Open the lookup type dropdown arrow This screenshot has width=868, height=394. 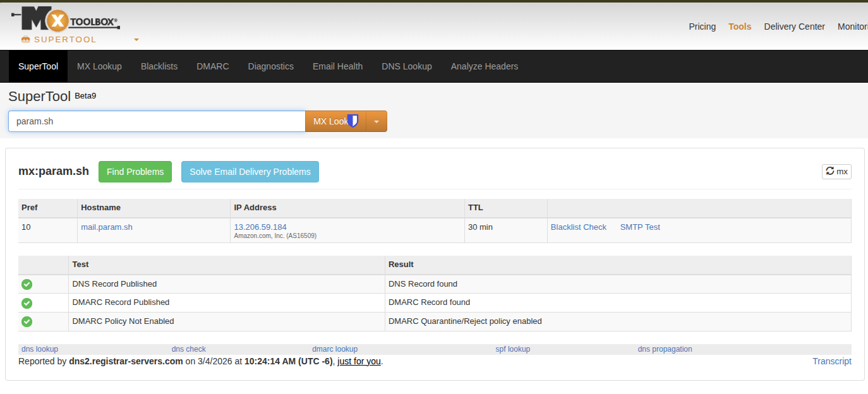(x=377, y=121)
